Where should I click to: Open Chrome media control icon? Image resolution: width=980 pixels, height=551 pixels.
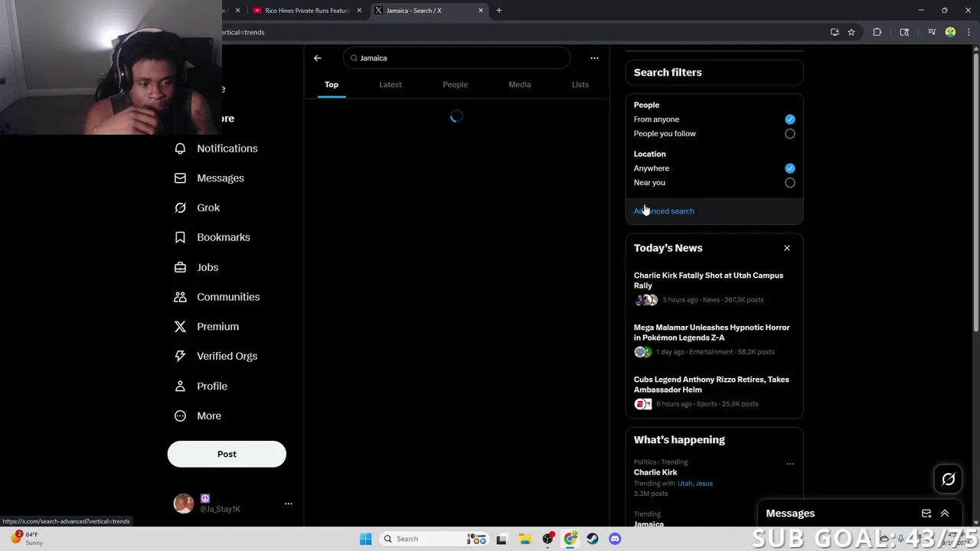(x=932, y=32)
